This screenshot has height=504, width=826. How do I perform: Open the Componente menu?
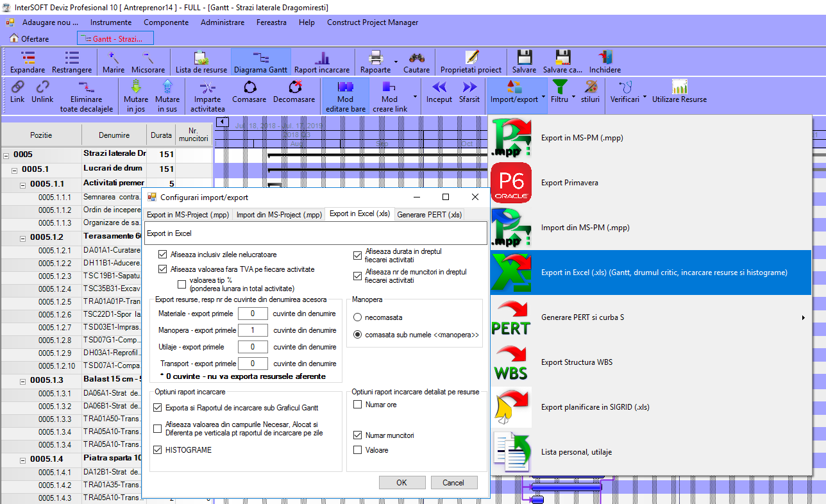pos(166,22)
